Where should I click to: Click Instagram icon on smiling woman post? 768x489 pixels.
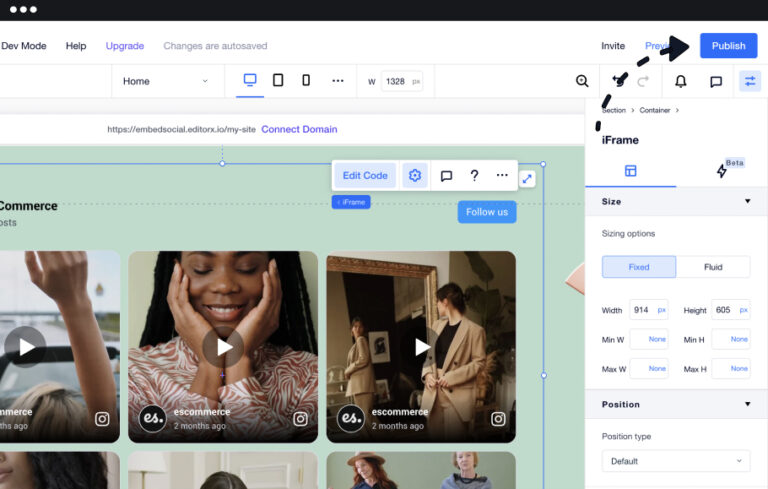click(x=300, y=419)
